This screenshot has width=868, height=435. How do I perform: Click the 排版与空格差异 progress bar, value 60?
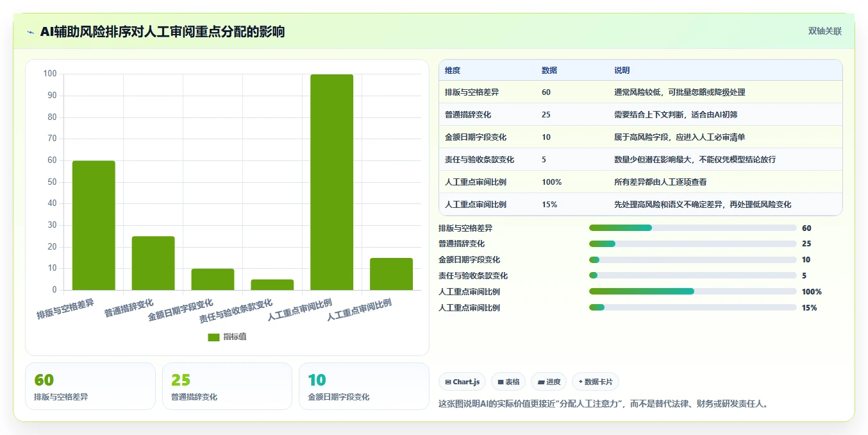click(x=693, y=228)
